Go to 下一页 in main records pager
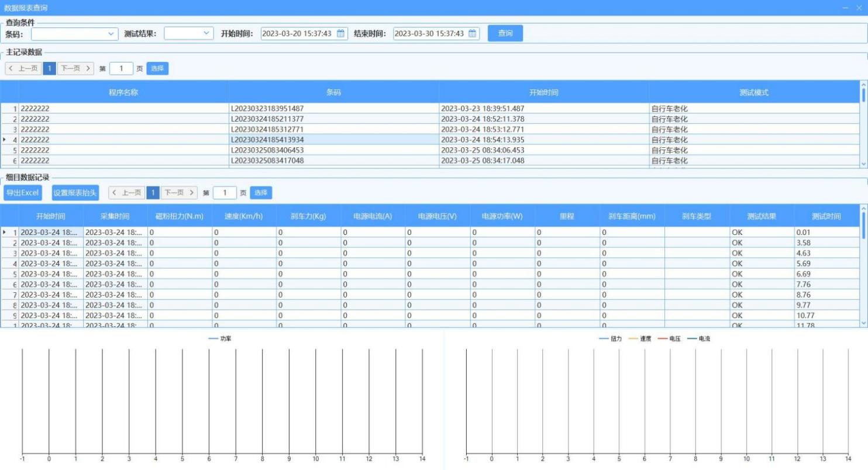Image resolution: width=868 pixels, height=470 pixels. [75, 68]
